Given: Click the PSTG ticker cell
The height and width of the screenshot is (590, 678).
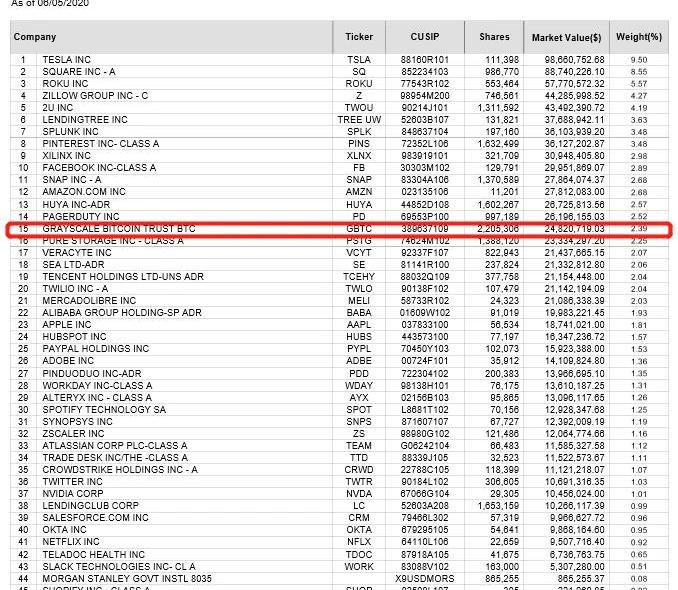Looking at the screenshot, I should pos(359,240).
